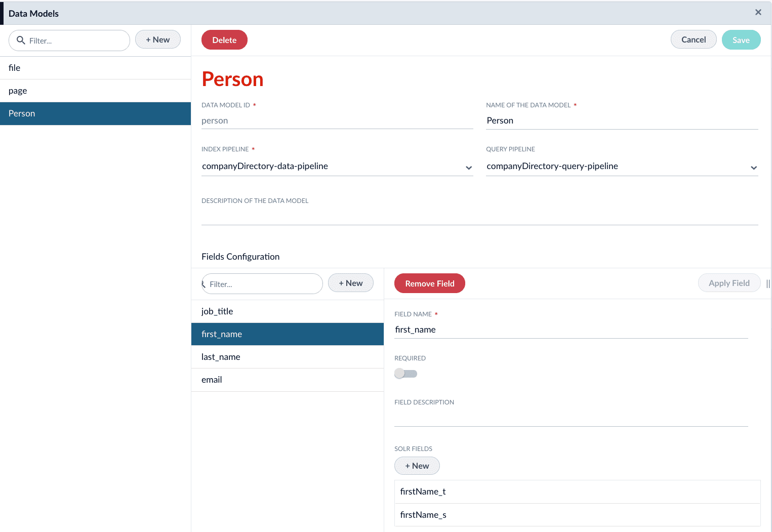The image size is (772, 532).
Task: Open the Query Pipeline dropdown
Action: 753,168
